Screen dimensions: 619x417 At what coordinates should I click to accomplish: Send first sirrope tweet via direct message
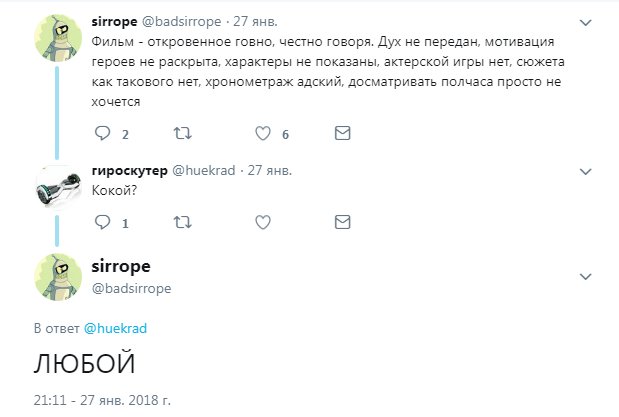click(343, 134)
